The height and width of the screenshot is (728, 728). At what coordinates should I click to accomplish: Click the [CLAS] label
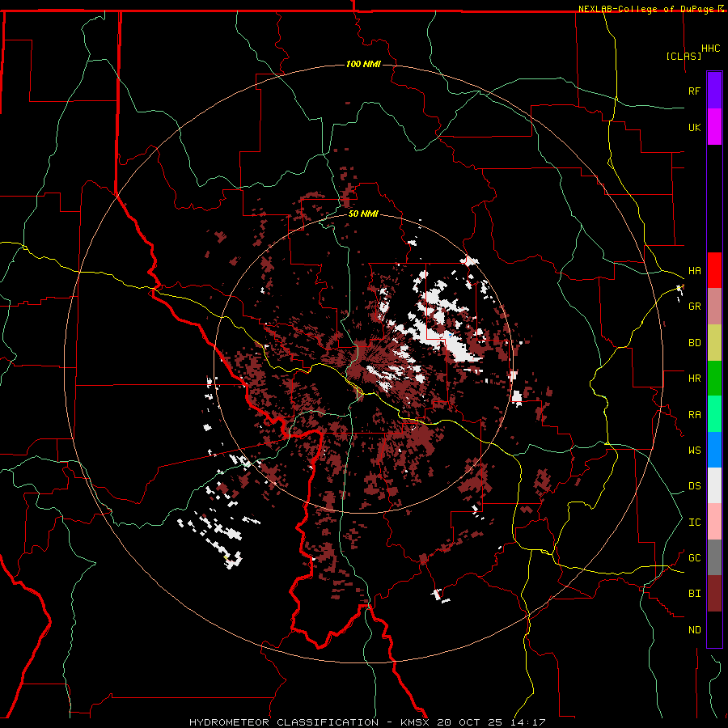click(684, 56)
